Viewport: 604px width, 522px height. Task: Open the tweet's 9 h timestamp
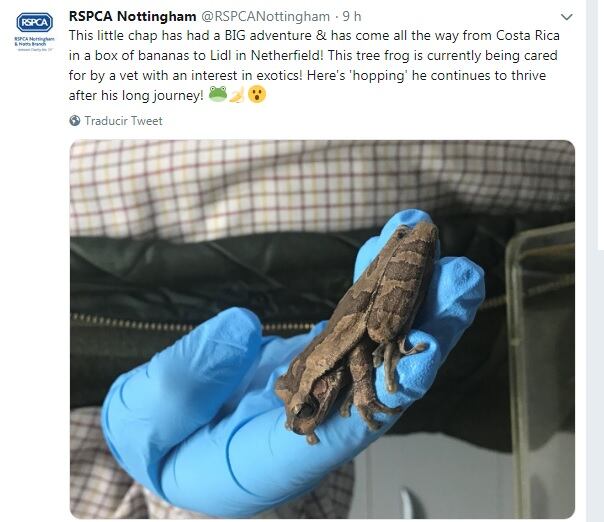[x=352, y=16]
